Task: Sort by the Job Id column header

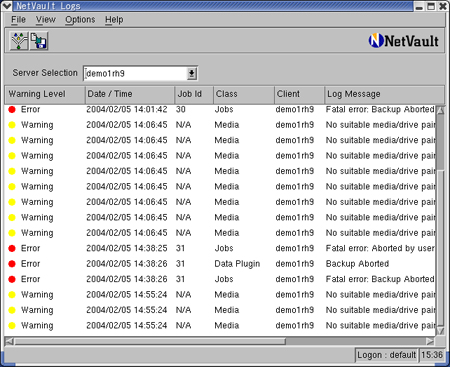Action: tap(194, 94)
